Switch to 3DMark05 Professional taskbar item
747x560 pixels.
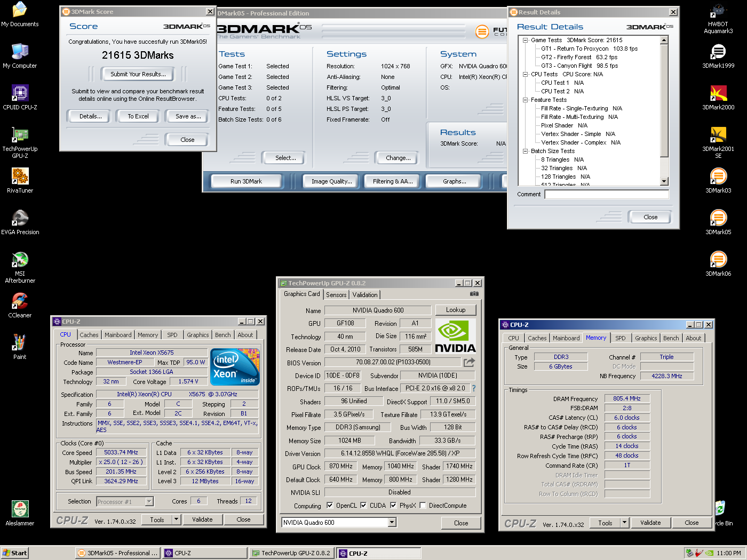click(x=117, y=553)
